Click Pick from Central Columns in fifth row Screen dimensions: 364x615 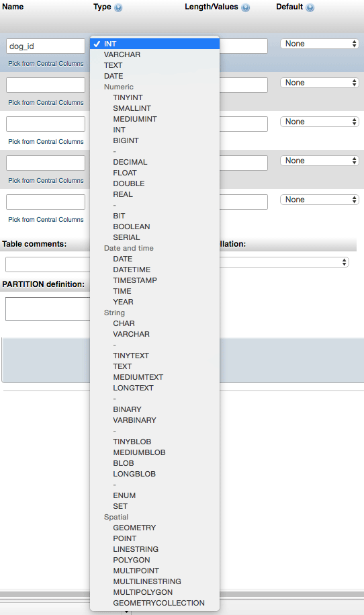[46, 220]
